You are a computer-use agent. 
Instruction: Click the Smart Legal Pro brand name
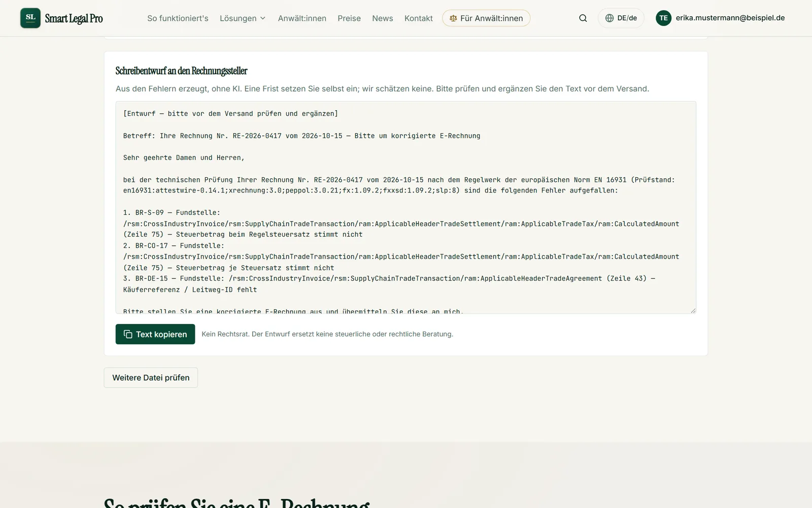tap(74, 19)
